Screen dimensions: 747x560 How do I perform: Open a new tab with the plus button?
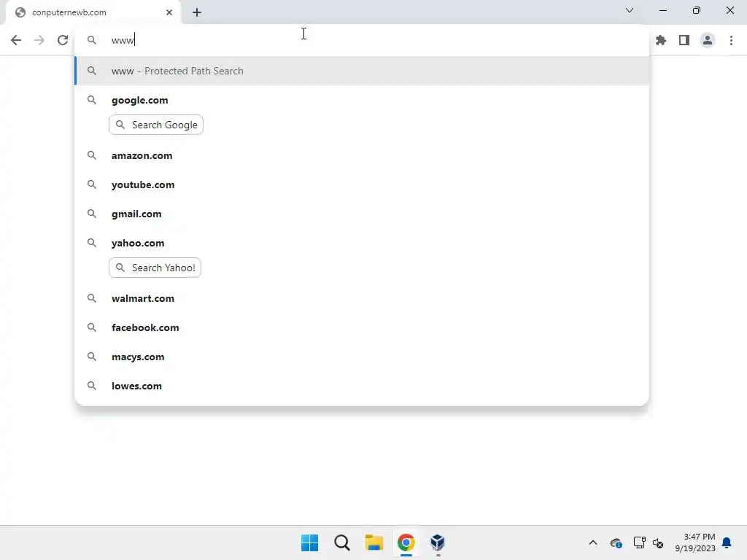pyautogui.click(x=197, y=12)
